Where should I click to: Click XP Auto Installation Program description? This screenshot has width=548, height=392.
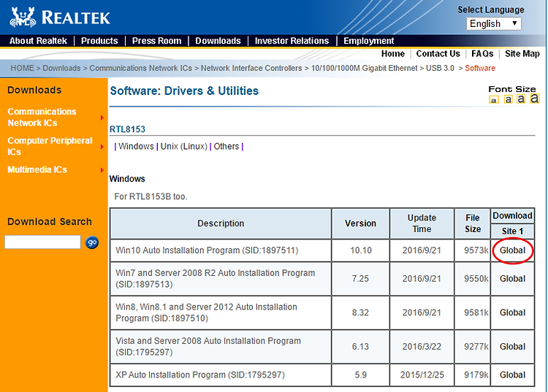(x=200, y=374)
